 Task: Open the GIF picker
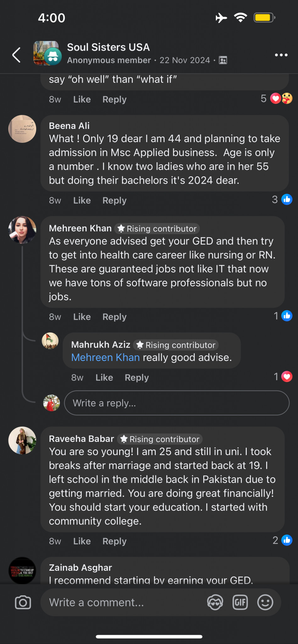(240, 602)
